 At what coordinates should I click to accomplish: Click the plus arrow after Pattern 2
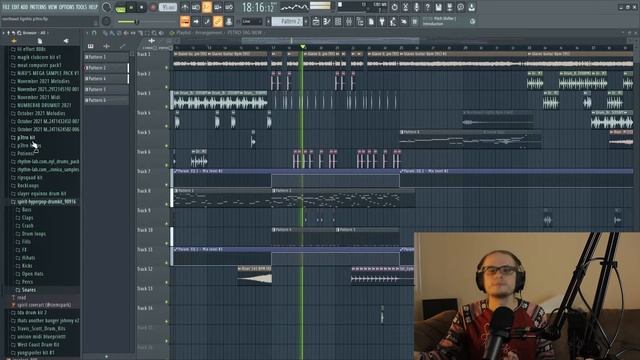pos(306,21)
